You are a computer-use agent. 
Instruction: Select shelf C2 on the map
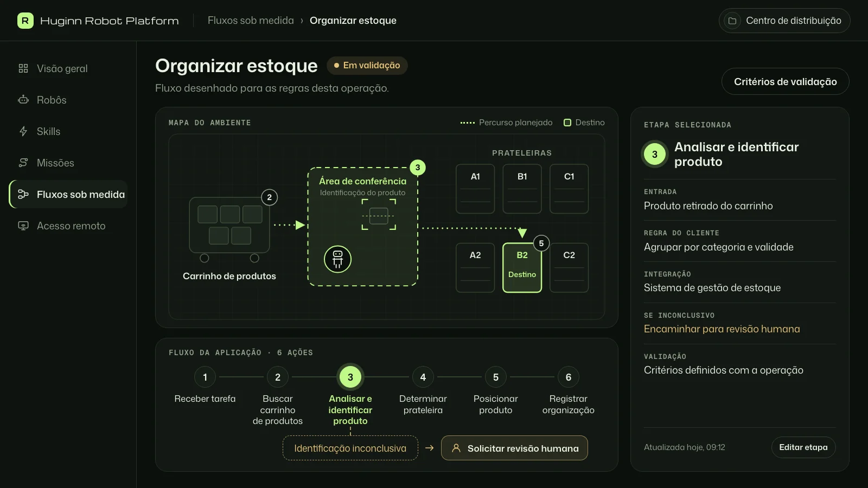[x=569, y=268]
